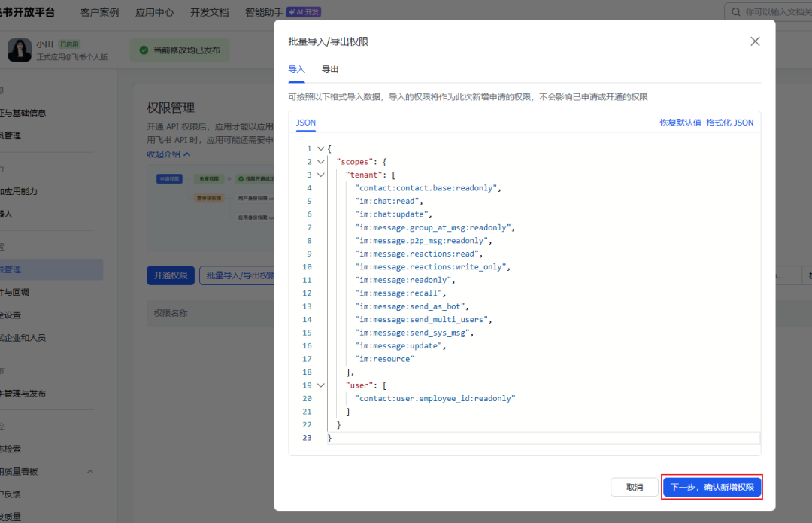Click "im:chat:update" line in JSON editor

point(393,214)
